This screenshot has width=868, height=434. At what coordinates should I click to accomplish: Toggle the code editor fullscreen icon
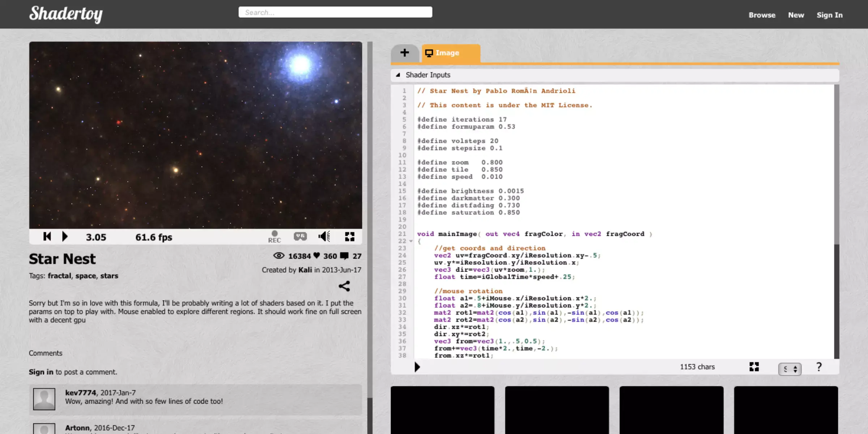754,367
